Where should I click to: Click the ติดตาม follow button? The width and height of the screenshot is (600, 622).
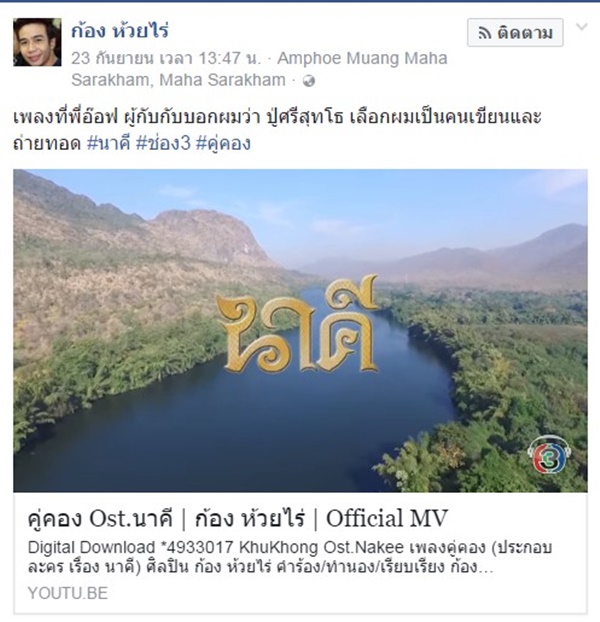[x=515, y=33]
